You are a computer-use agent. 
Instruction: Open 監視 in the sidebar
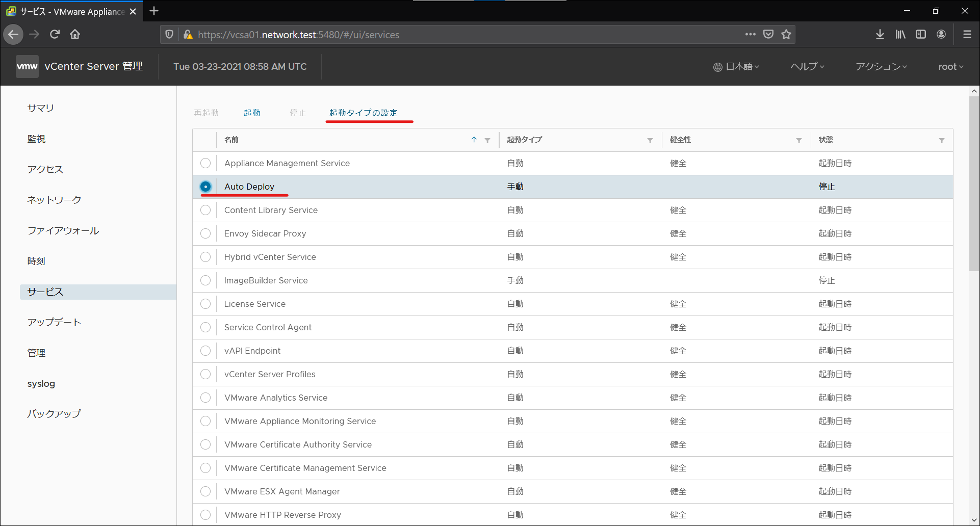click(x=36, y=139)
